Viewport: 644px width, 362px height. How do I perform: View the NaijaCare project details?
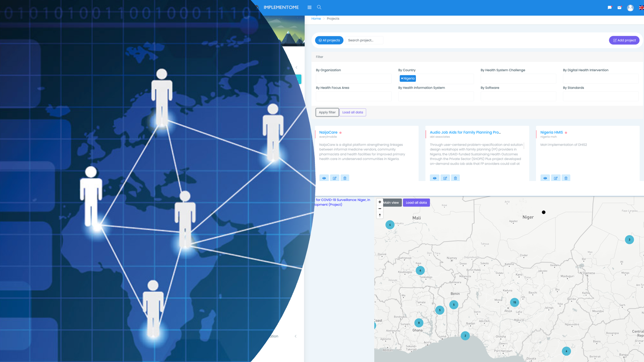pos(324,178)
